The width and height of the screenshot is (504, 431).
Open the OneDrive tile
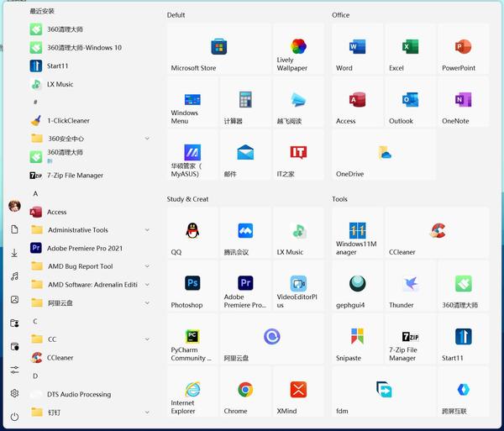click(x=384, y=155)
